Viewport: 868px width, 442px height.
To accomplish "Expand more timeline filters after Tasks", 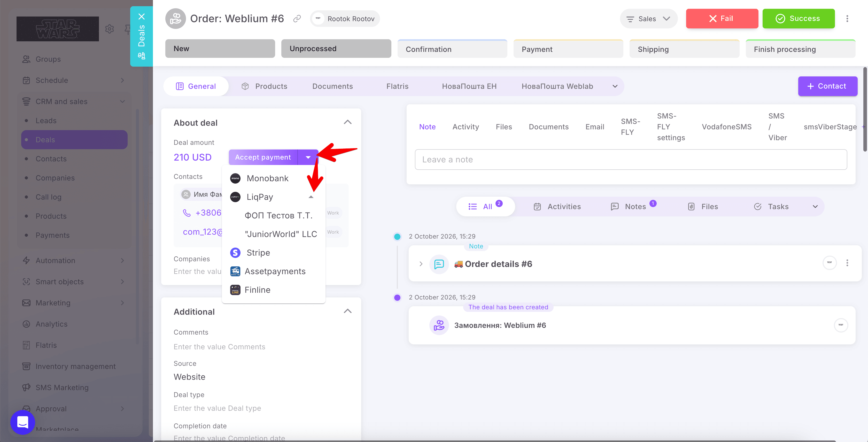I will pyautogui.click(x=815, y=207).
